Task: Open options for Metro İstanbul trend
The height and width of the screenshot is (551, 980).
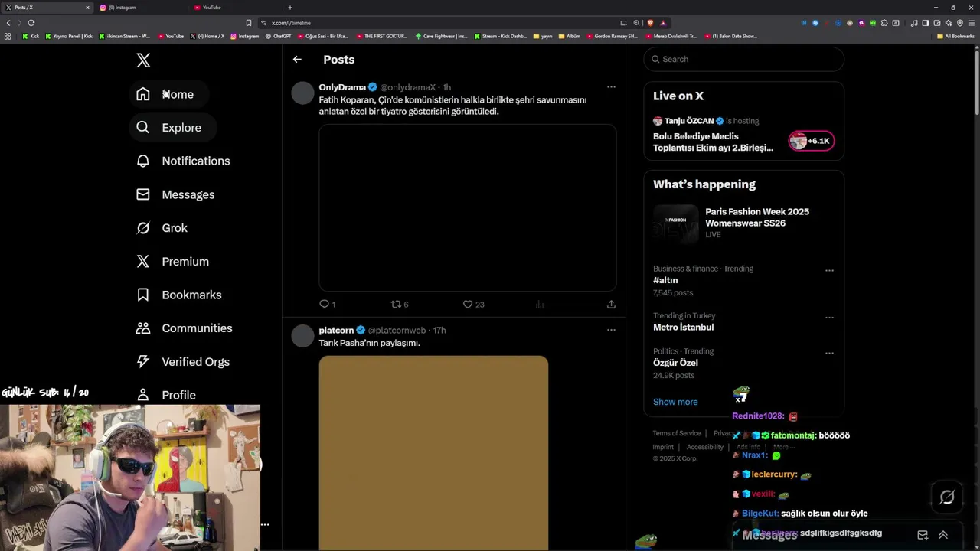Action: click(829, 317)
